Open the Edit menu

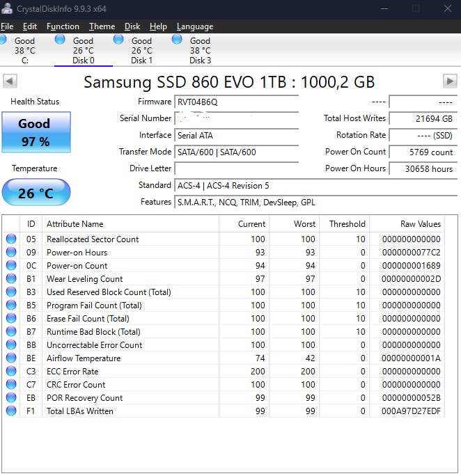[x=30, y=26]
